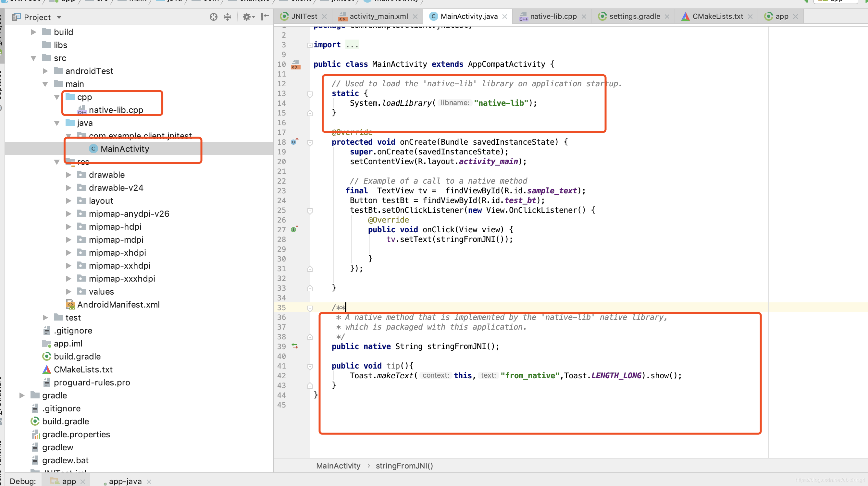Click the implements gutter icon on line 27
Screen dimensions: 868x486
click(x=294, y=230)
